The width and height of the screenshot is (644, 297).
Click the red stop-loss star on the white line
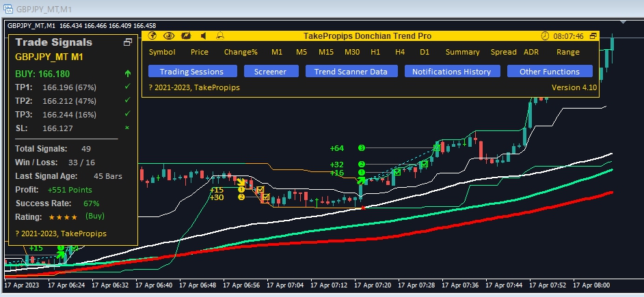[362, 208]
